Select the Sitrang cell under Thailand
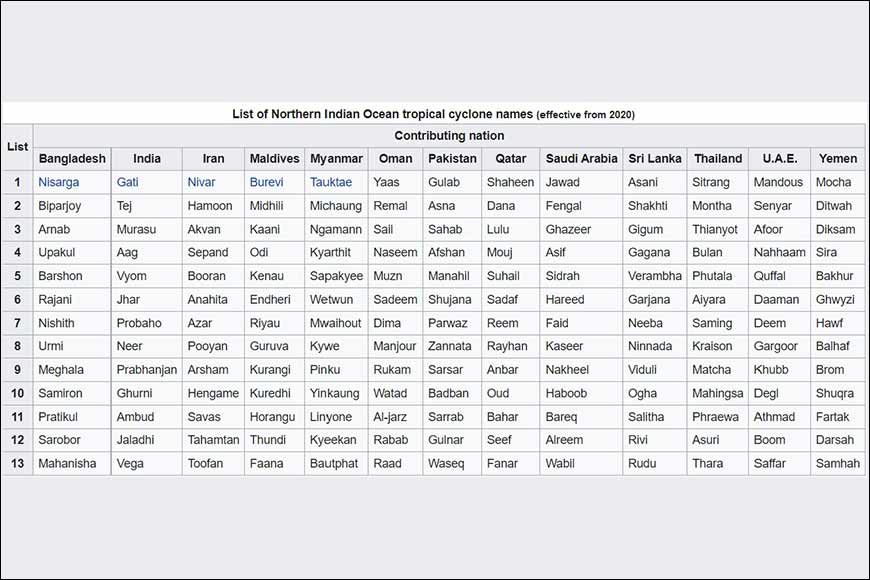 [x=712, y=182]
